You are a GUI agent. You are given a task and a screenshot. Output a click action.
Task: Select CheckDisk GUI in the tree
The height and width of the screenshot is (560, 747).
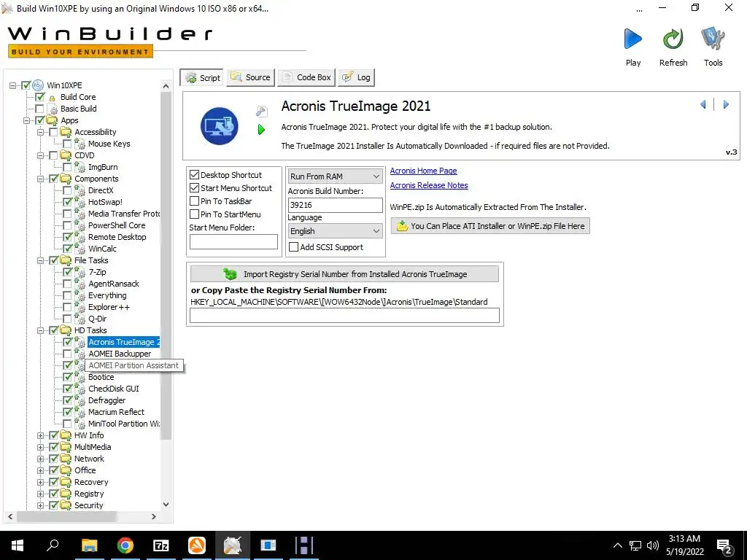click(x=113, y=389)
